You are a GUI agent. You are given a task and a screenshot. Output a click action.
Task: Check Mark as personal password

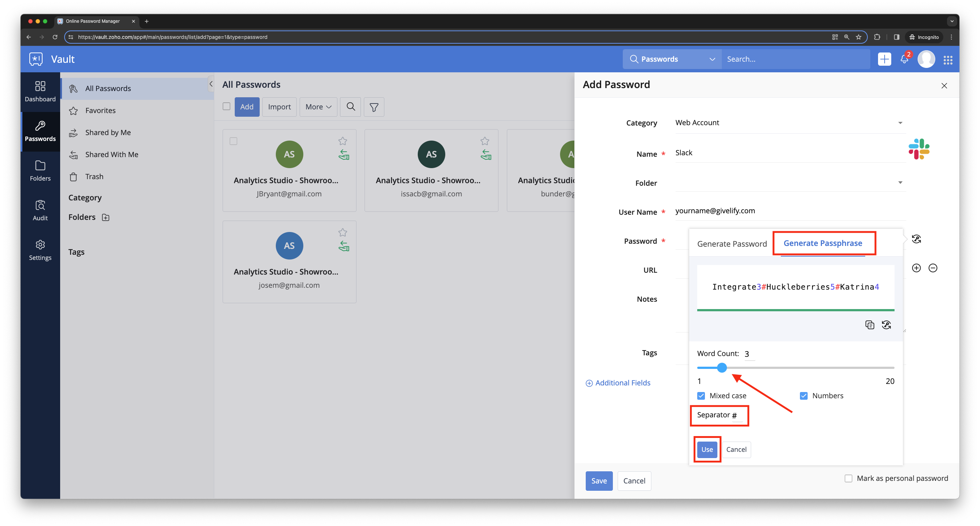pos(848,478)
